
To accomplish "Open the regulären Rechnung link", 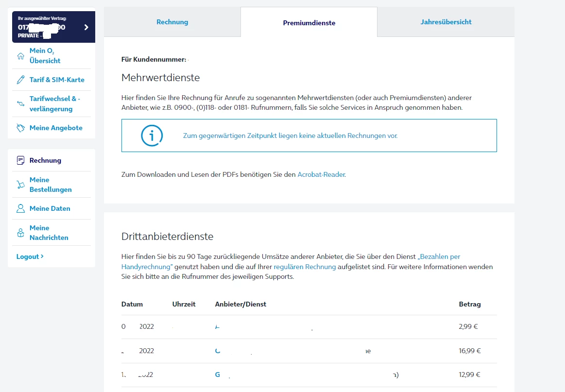I will [305, 267].
